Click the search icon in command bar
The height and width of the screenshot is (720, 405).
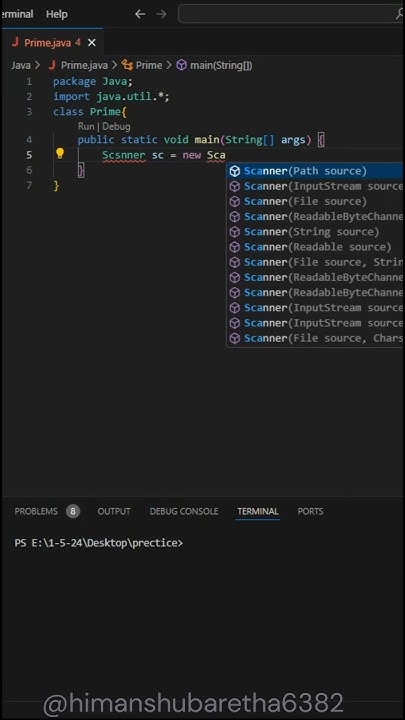pos(399,14)
